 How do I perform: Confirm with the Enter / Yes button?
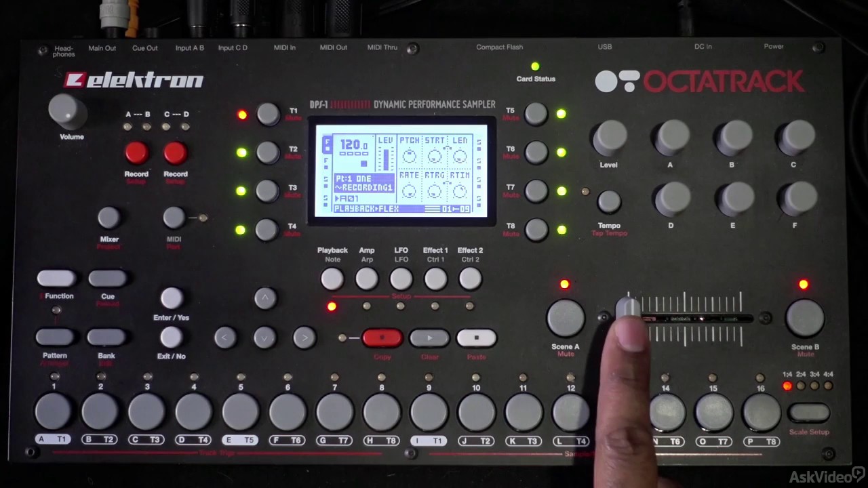172,298
